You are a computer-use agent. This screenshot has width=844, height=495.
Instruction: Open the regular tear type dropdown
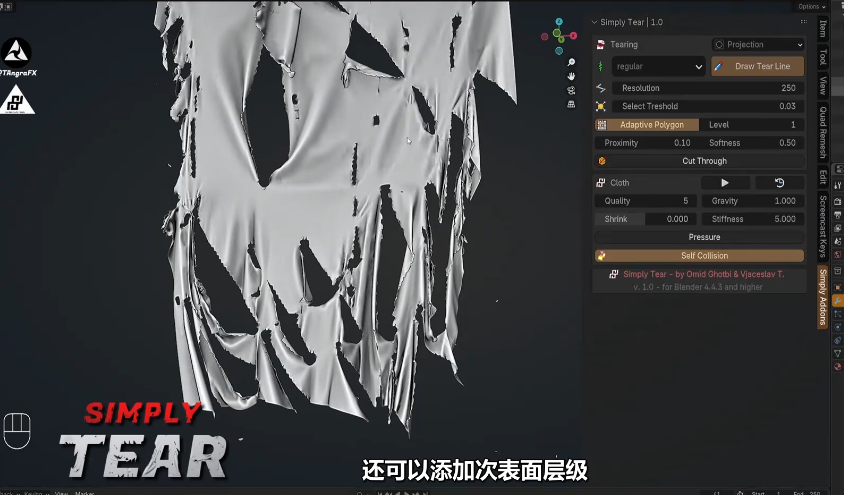click(x=658, y=66)
